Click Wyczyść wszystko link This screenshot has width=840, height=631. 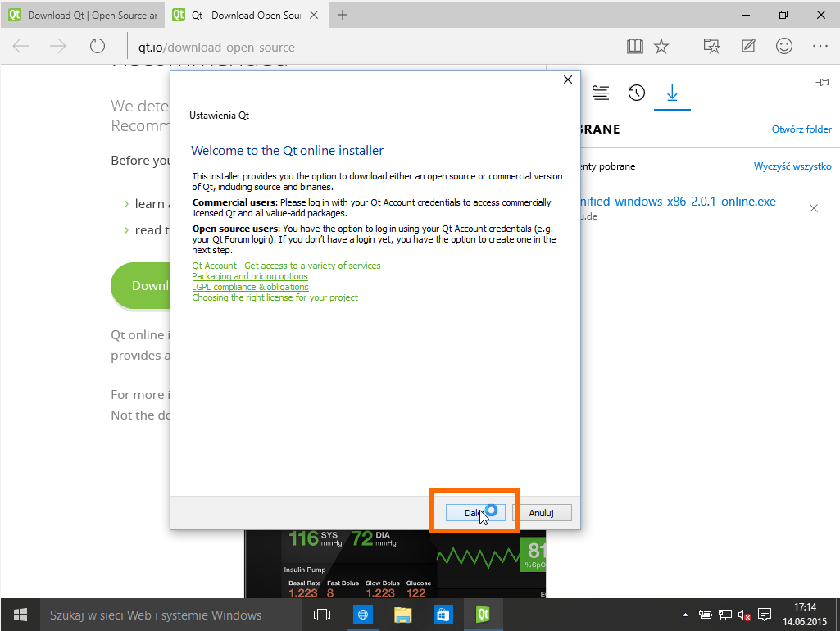[792, 166]
